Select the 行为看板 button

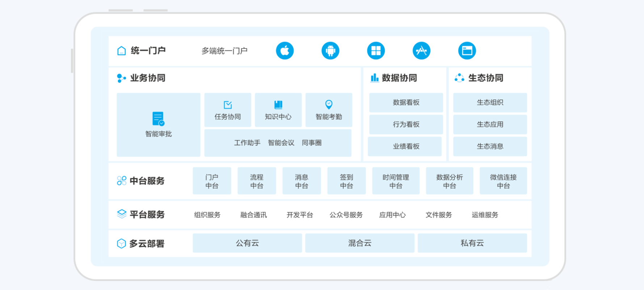406,125
